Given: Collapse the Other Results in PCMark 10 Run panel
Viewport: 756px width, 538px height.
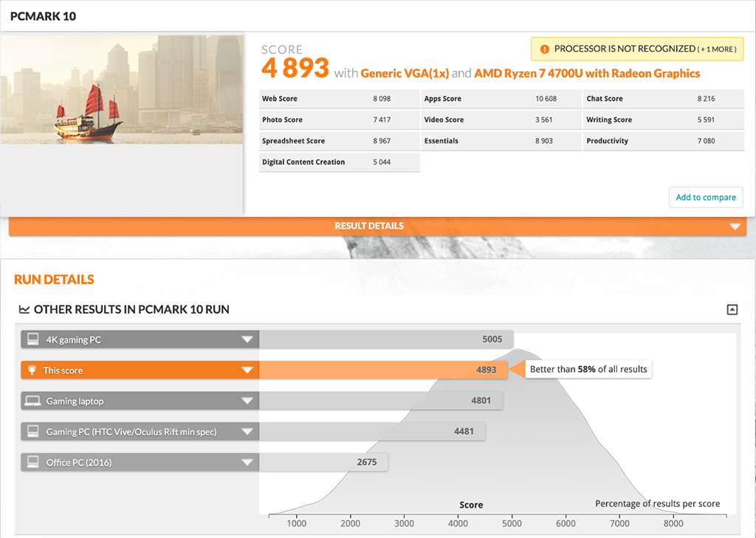Looking at the screenshot, I should tap(732, 309).
